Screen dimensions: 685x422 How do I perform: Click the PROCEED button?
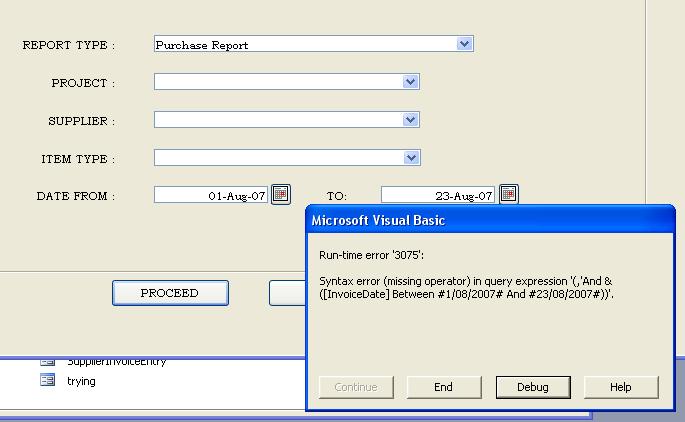(x=170, y=293)
